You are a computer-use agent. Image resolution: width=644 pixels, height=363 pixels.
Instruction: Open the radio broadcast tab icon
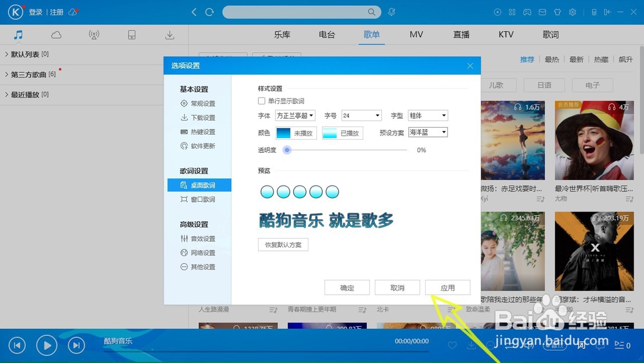(94, 35)
